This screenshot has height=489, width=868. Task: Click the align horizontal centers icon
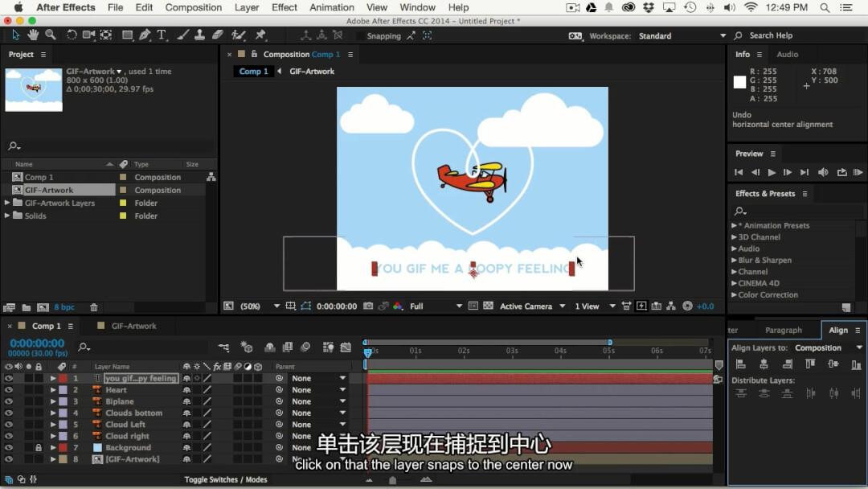[x=764, y=364]
